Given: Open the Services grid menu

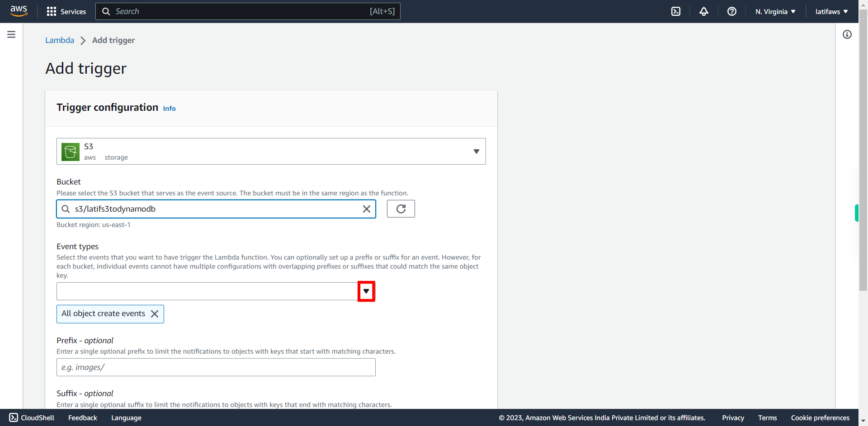Looking at the screenshot, I should point(66,11).
